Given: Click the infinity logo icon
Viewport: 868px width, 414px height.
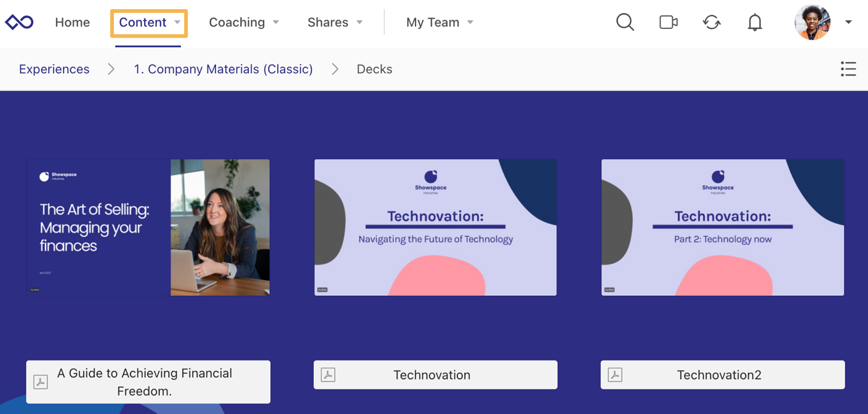Looking at the screenshot, I should tap(19, 22).
